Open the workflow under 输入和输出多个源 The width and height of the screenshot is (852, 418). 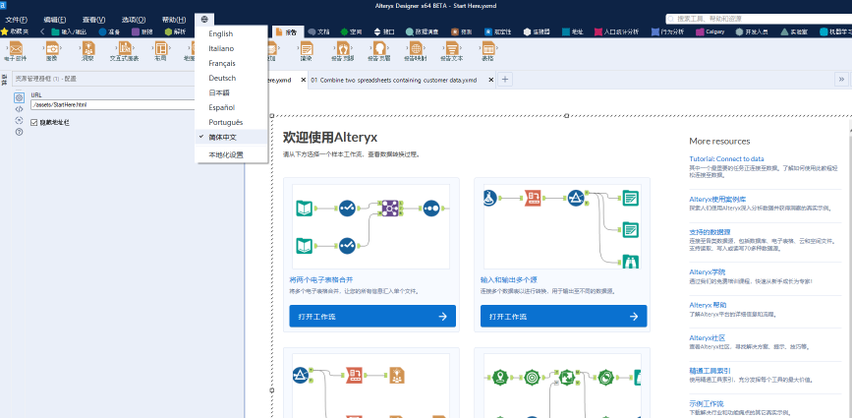pos(563,316)
